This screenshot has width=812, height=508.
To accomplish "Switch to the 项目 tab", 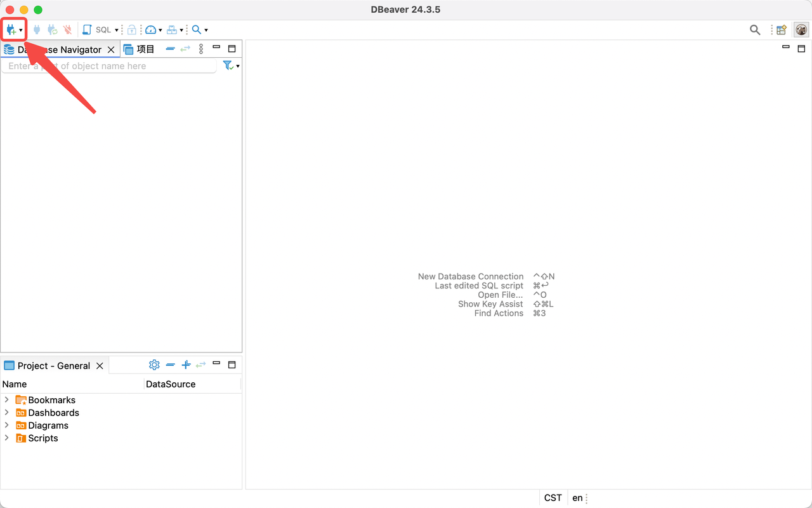I will tap(140, 50).
